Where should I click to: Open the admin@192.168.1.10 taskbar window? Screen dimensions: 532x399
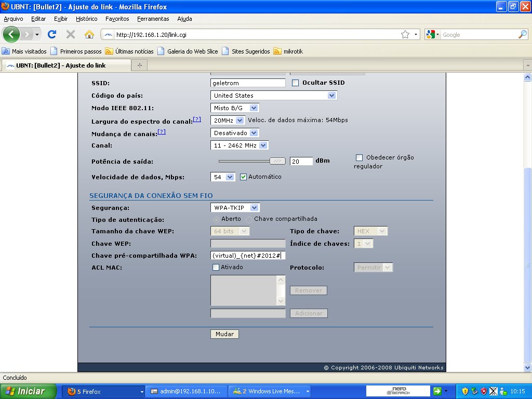click(x=186, y=391)
